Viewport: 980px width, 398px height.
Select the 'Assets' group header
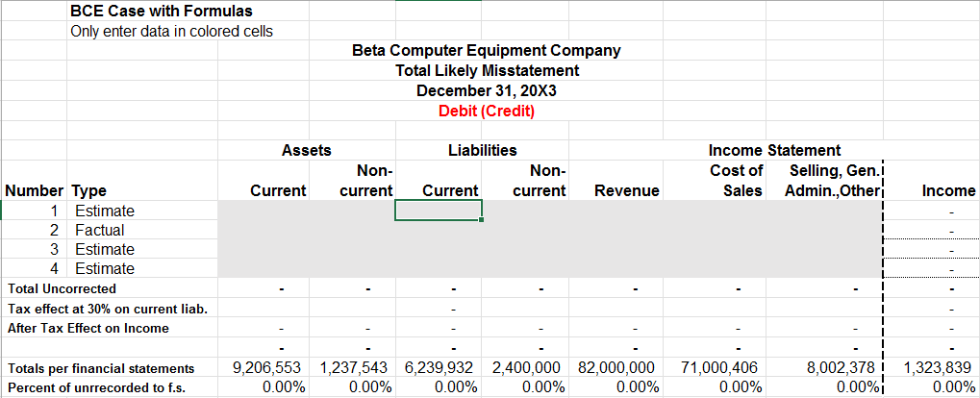(x=306, y=150)
